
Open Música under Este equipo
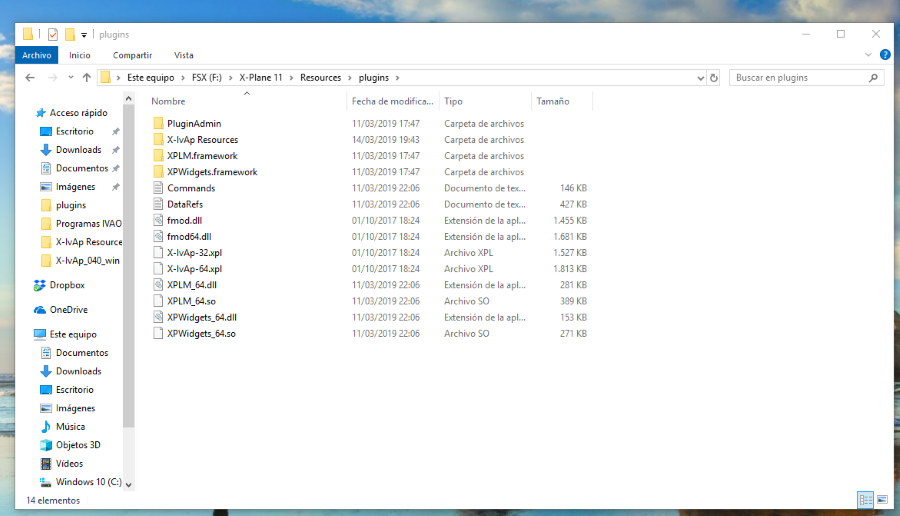click(70, 426)
